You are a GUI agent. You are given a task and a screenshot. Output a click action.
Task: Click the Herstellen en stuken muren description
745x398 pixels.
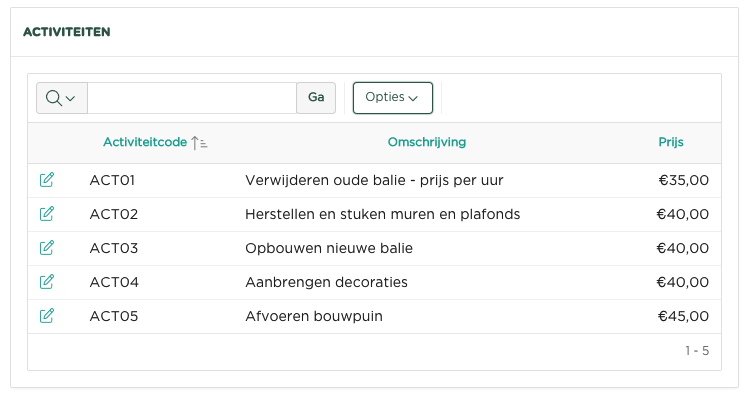382,214
